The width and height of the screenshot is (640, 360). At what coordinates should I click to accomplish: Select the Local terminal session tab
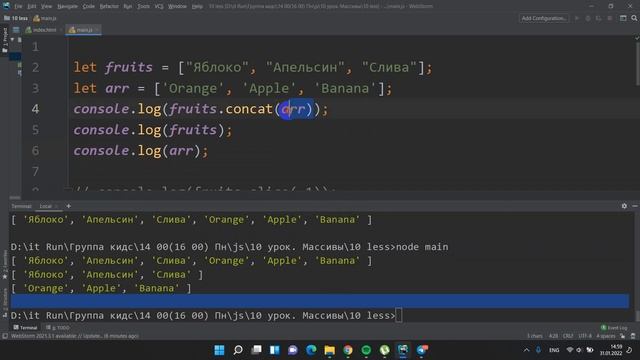pos(45,206)
